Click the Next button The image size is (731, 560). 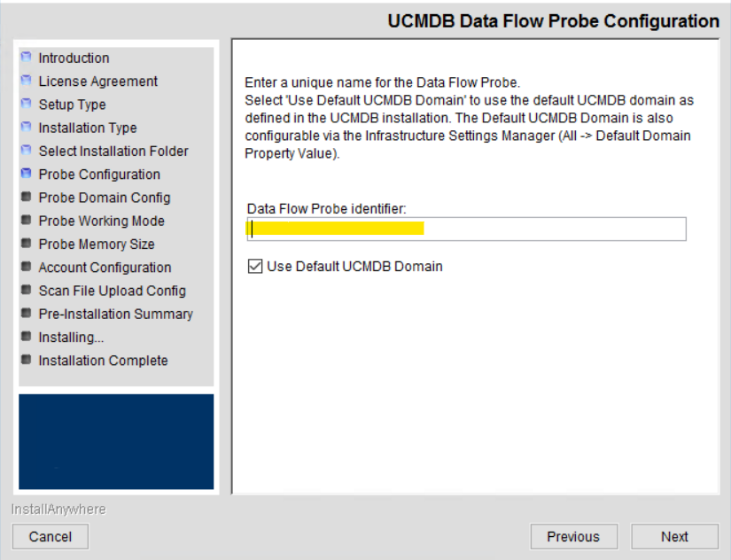[x=674, y=536]
